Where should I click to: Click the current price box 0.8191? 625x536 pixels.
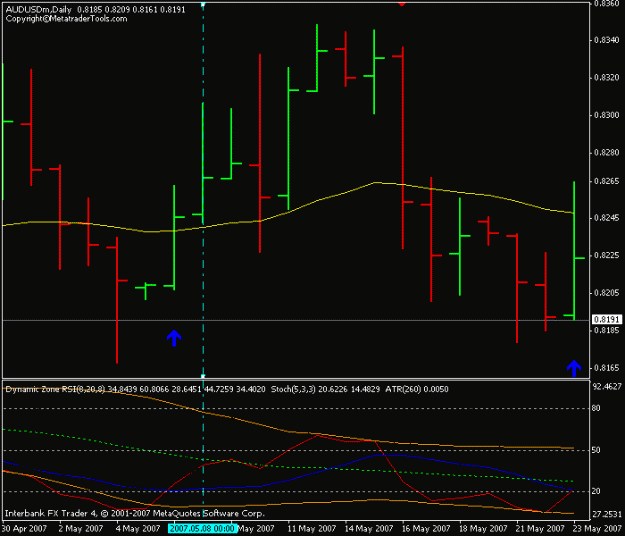[607, 320]
